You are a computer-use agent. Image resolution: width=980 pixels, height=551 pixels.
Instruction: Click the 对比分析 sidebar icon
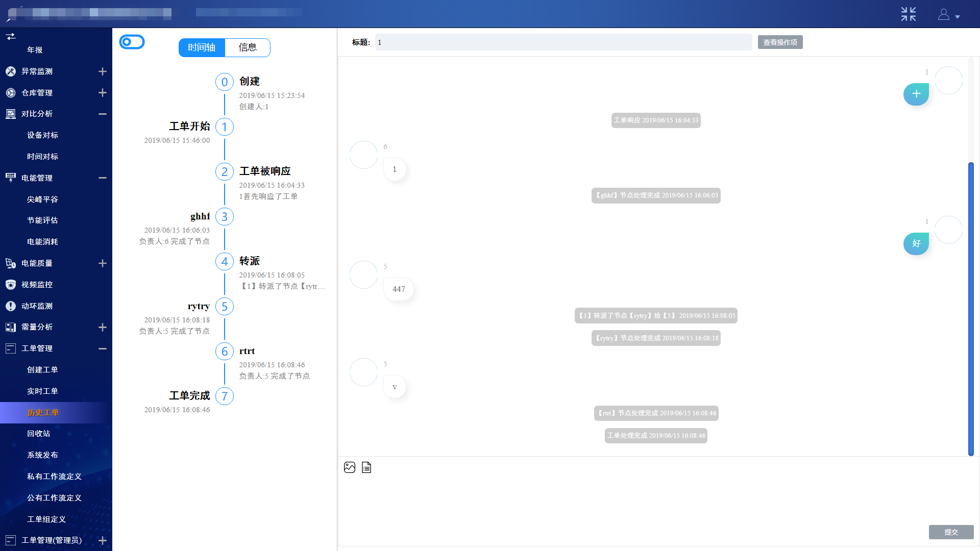(11, 114)
